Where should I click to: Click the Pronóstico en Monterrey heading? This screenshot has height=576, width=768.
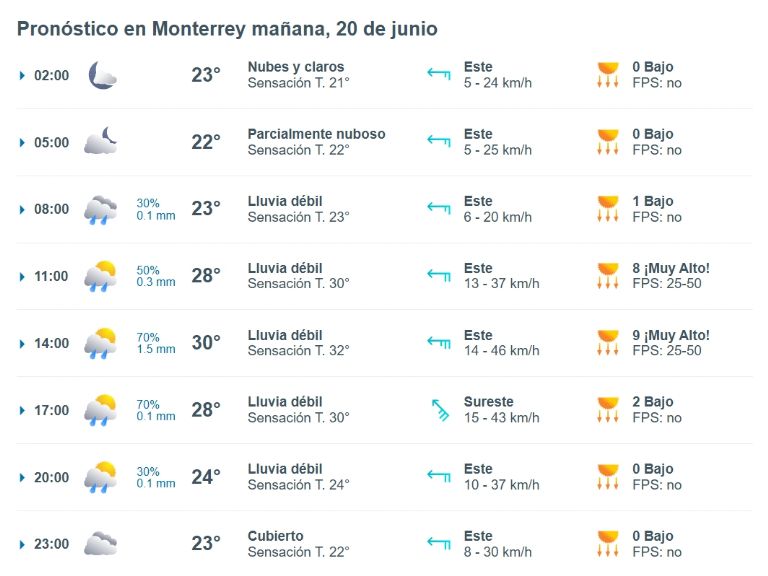[227, 29]
